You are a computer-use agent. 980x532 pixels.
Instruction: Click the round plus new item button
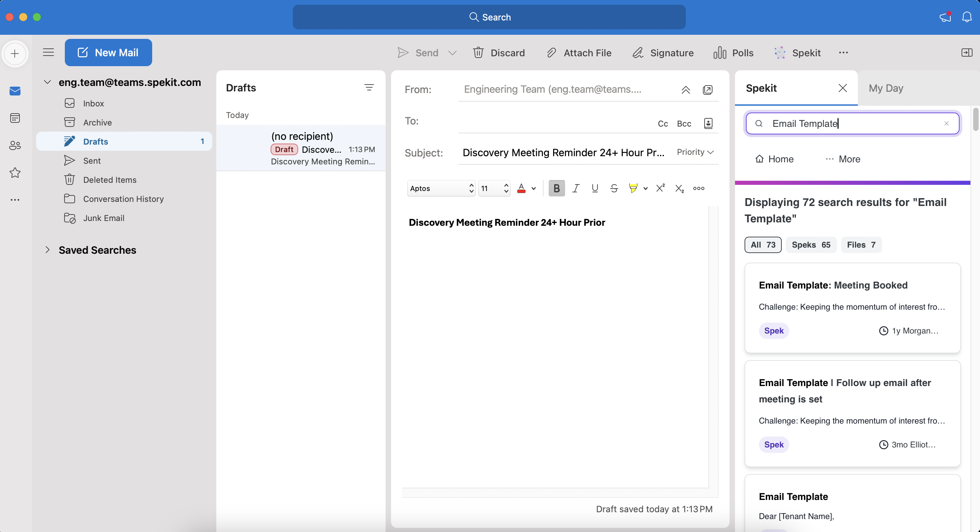(15, 53)
